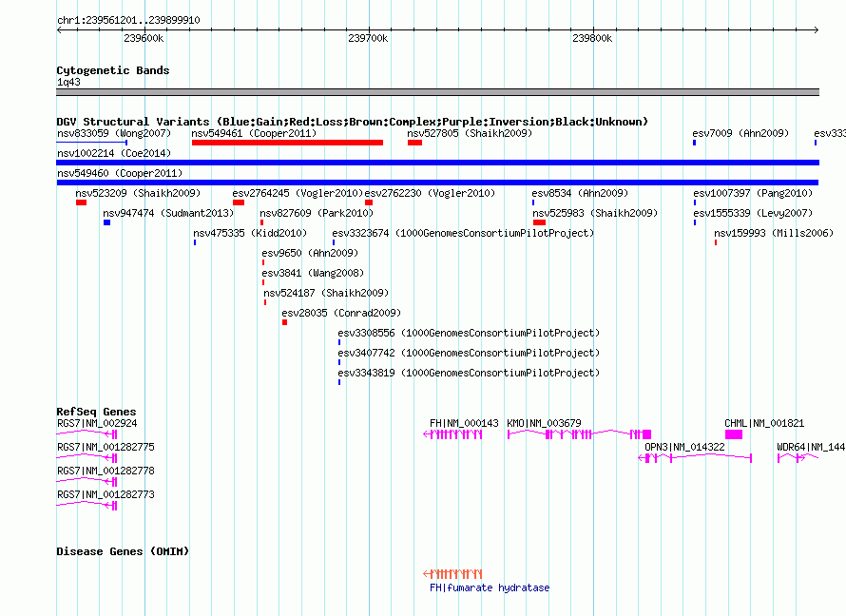This screenshot has width=846, height=616.
Task: Click the esv7009 (Ahn2009) variant label
Action: pyautogui.click(x=740, y=133)
